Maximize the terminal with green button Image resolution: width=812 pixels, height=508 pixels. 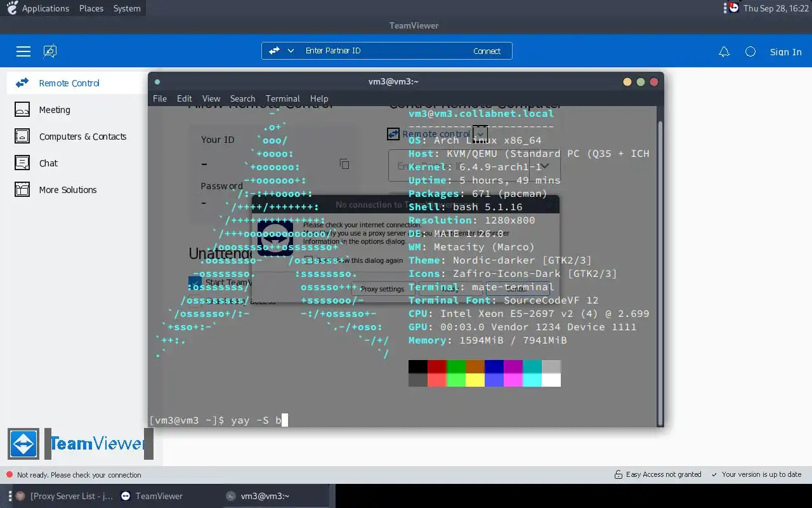tap(641, 82)
